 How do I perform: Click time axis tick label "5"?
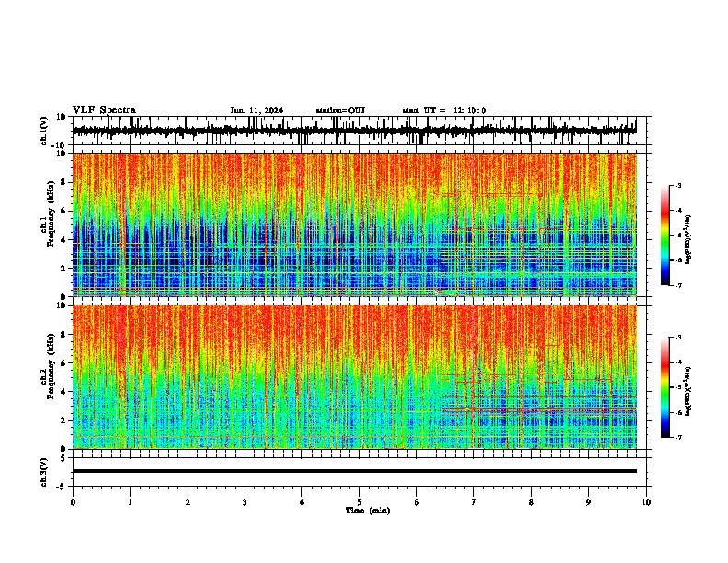click(359, 502)
